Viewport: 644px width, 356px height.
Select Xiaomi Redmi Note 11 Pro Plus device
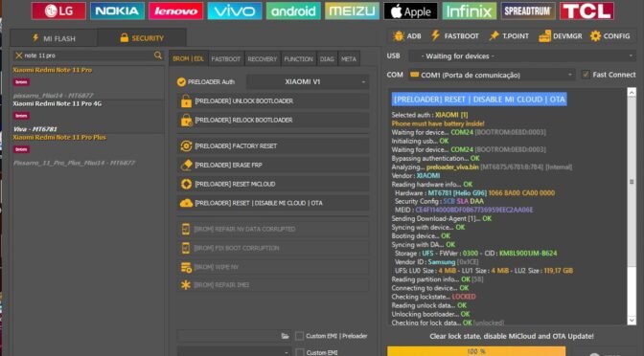tap(87, 150)
